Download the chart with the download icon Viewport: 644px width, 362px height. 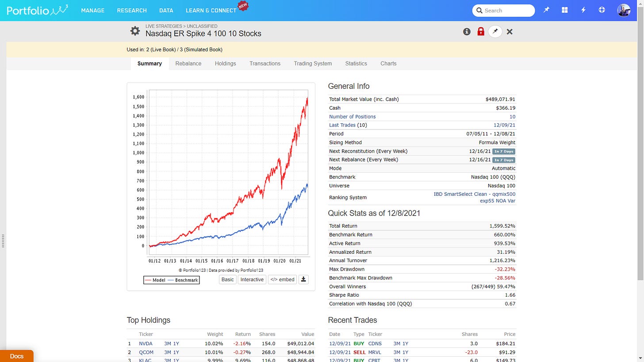pos(303,279)
